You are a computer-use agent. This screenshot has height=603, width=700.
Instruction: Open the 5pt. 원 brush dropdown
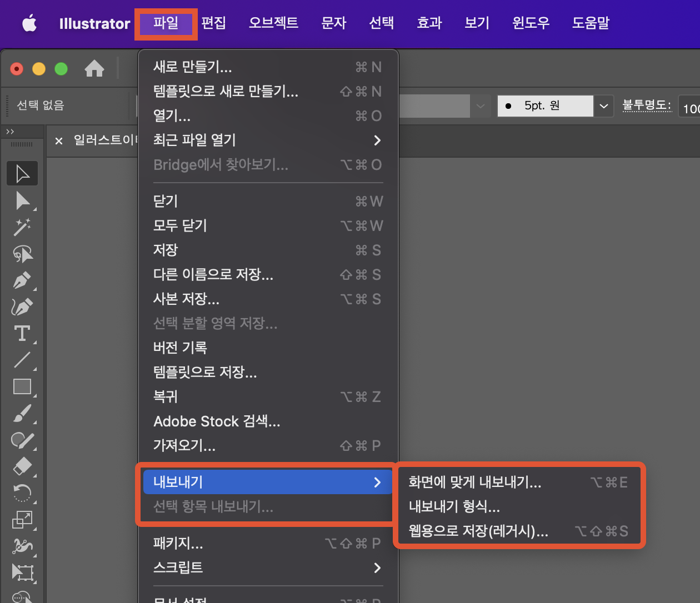coord(604,105)
